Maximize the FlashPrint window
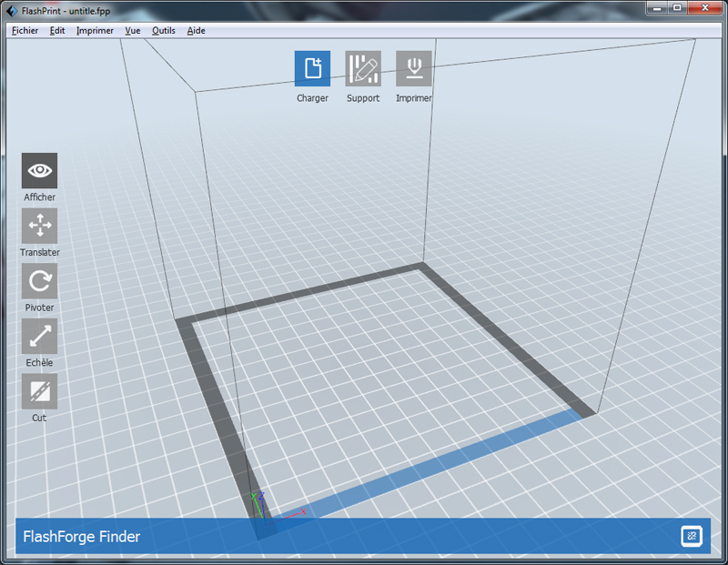 [x=677, y=8]
